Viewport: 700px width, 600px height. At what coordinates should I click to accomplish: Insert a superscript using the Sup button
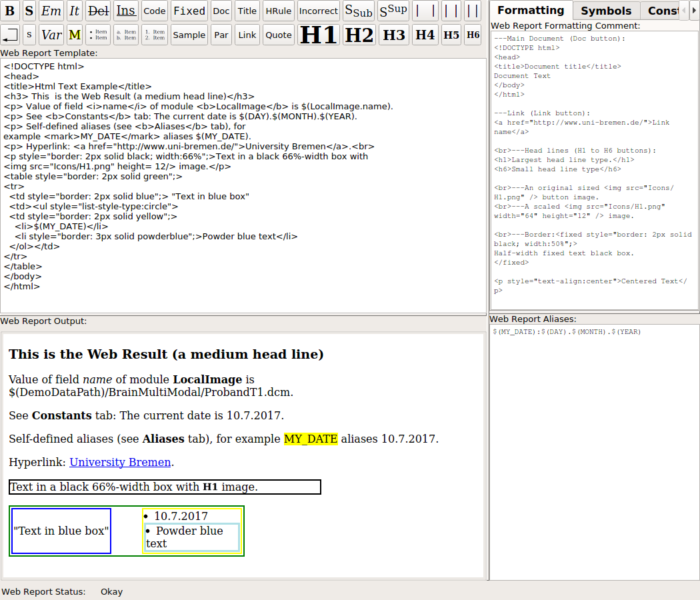(393, 11)
